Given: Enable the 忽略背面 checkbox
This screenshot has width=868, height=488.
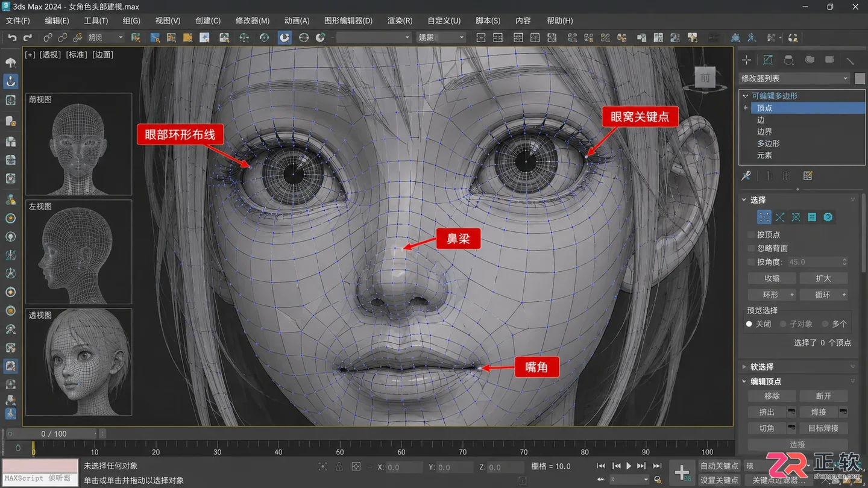Looking at the screenshot, I should [751, 248].
